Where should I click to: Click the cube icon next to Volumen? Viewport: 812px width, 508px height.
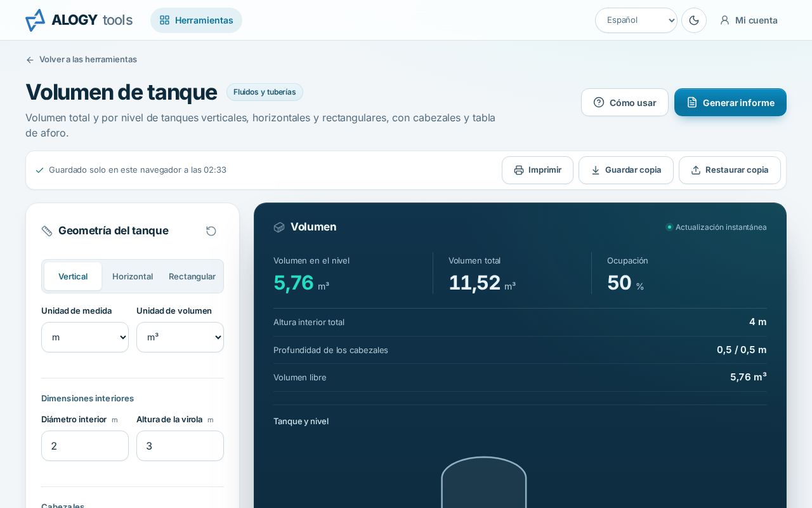point(279,227)
